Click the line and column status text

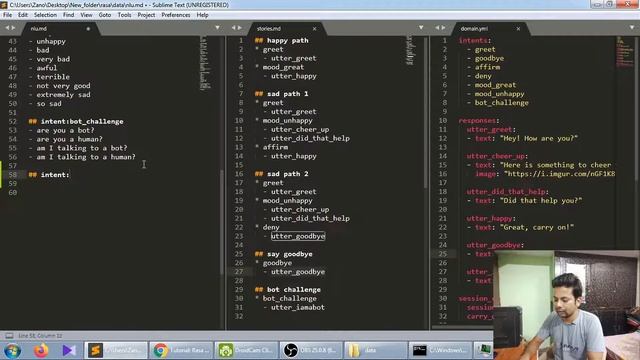click(40, 336)
